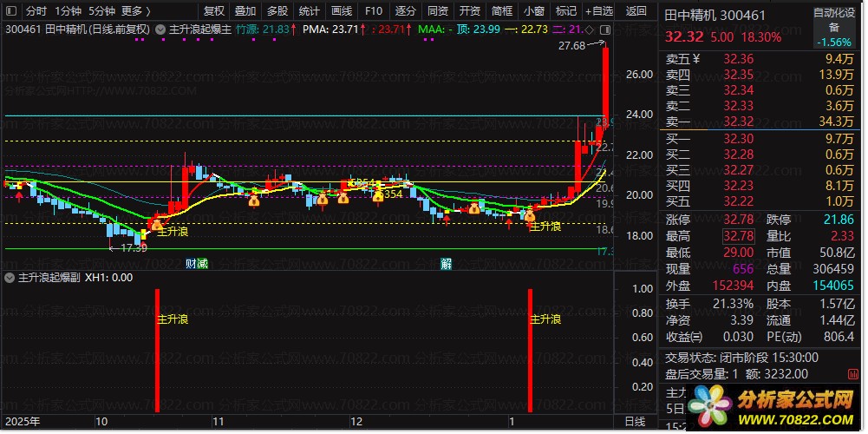Click the 日线 period label at chart corner
Screen dimensions: 868x434
(635, 421)
